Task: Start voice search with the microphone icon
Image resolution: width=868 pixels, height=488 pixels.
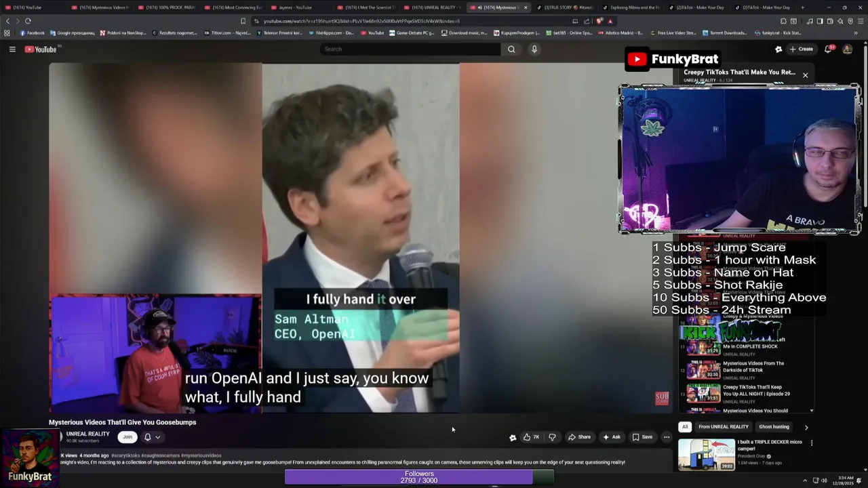Action: click(534, 49)
